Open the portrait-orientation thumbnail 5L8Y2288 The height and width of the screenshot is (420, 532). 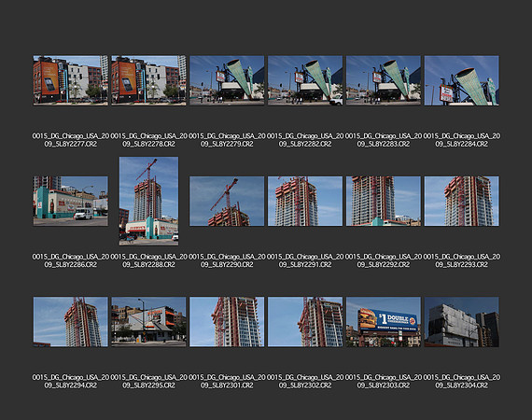tap(148, 201)
